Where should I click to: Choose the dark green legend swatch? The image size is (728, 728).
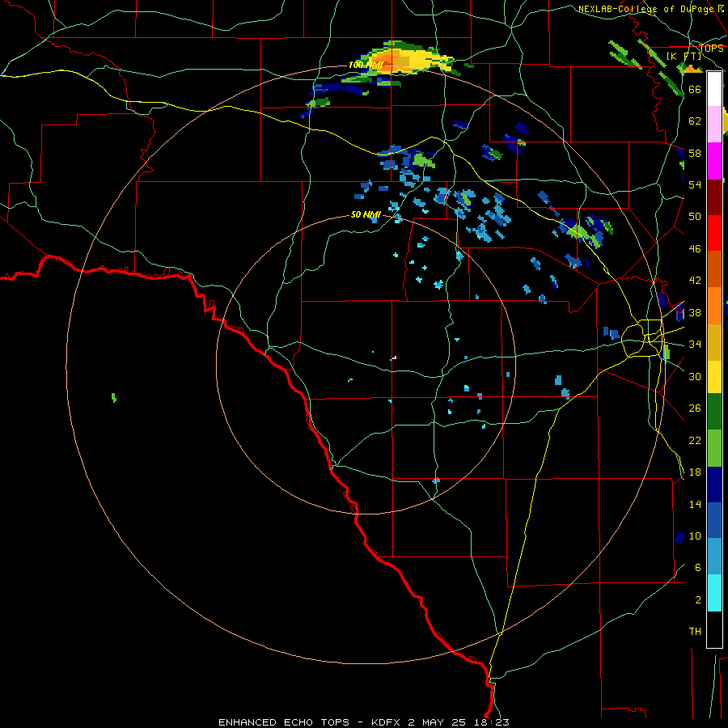(x=714, y=412)
